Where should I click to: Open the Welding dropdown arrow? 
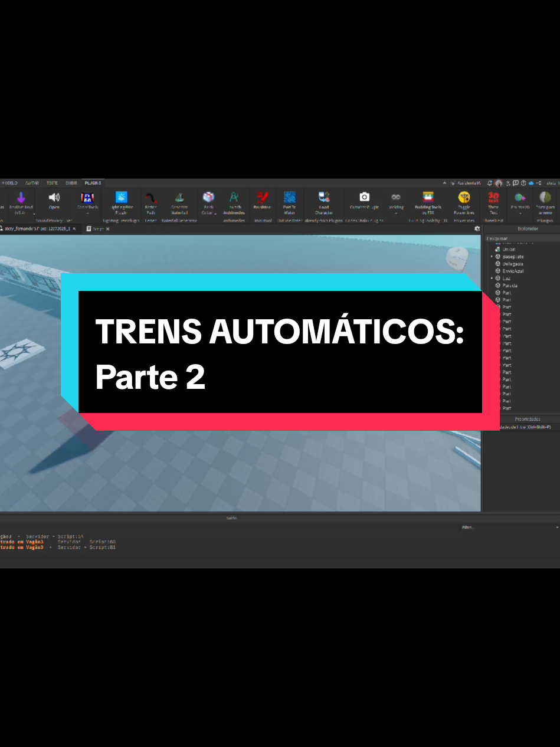[x=396, y=214]
